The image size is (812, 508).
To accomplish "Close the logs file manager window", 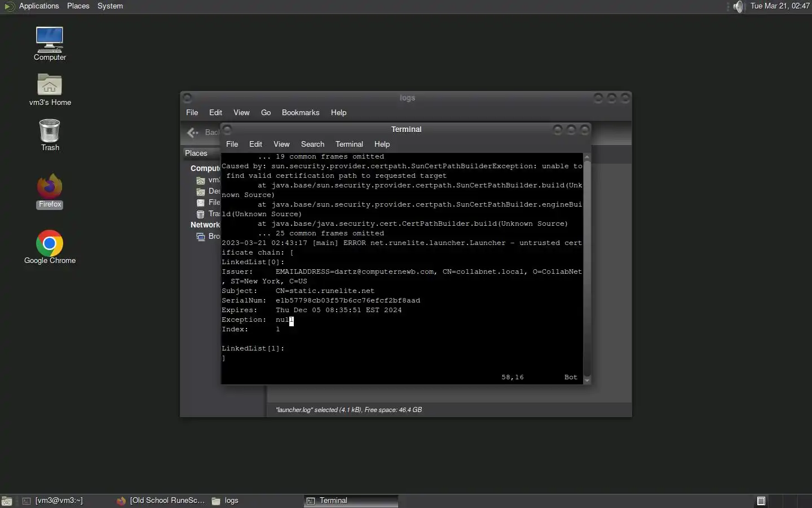I will 625,98.
